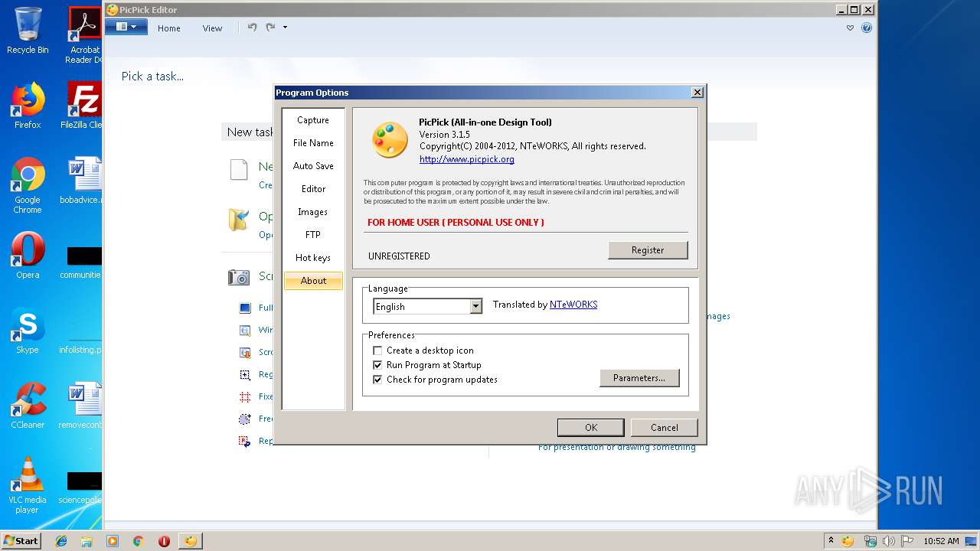Screen dimensions: 980x551
Task: Click the Region capture icon
Action: pos(245,375)
